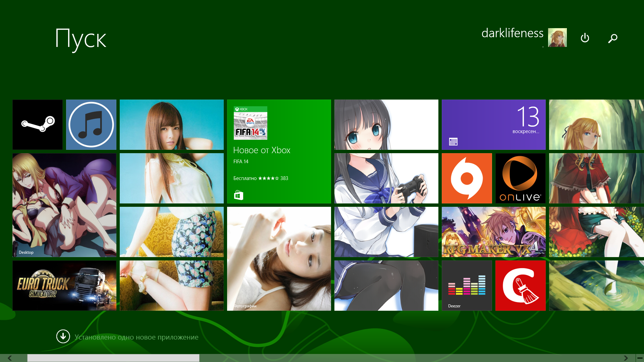Click the horizontal scrollbar thumb
Image resolution: width=644 pixels, height=362 pixels.
point(113,358)
